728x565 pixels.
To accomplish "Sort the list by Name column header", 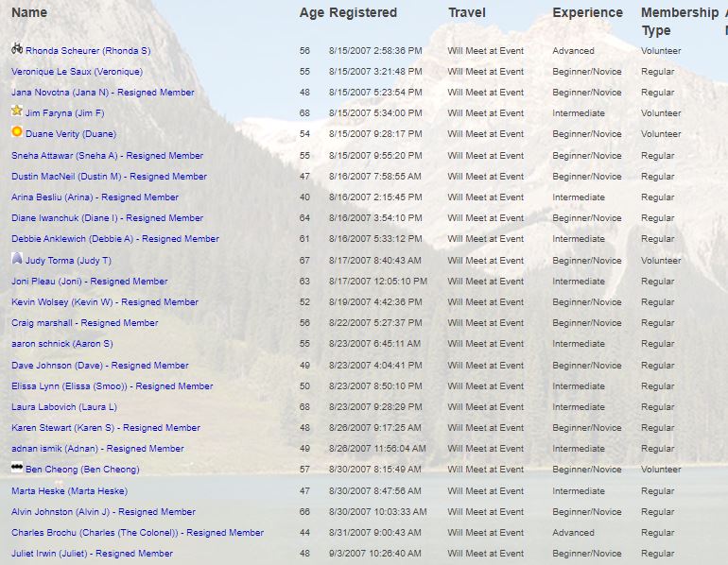I will coord(29,13).
